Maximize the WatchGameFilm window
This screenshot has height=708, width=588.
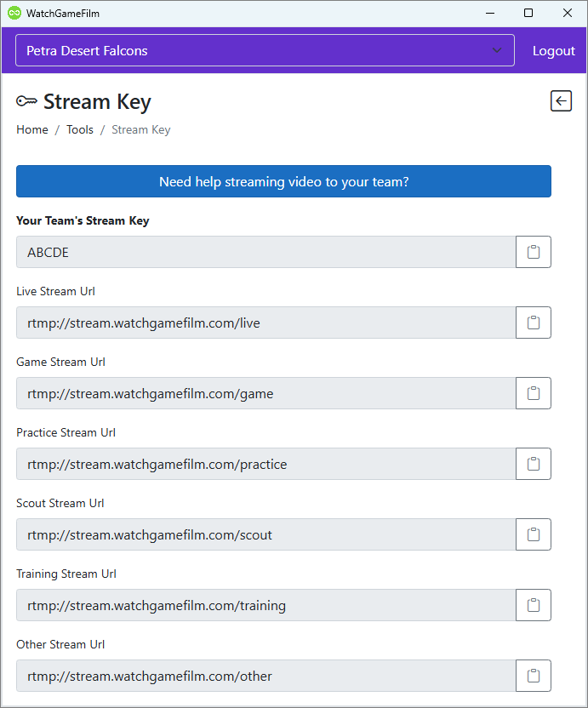(x=528, y=13)
